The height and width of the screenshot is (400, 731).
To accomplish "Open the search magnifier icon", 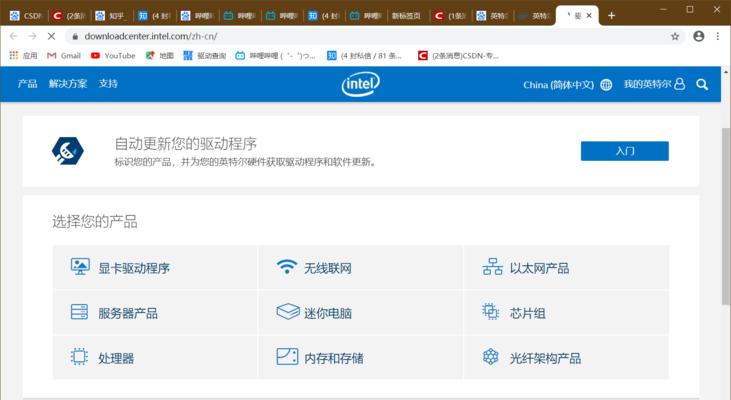I will (x=702, y=84).
